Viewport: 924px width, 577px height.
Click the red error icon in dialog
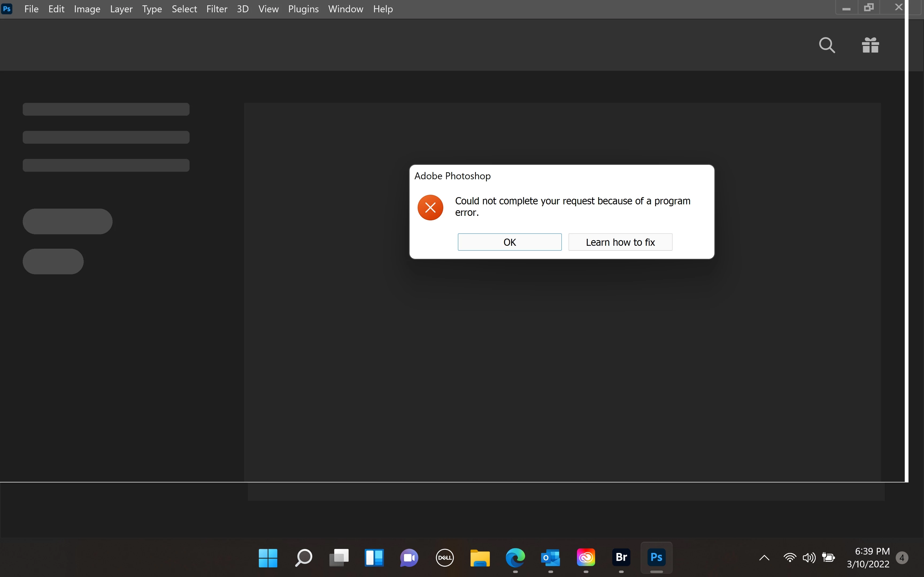click(x=430, y=208)
